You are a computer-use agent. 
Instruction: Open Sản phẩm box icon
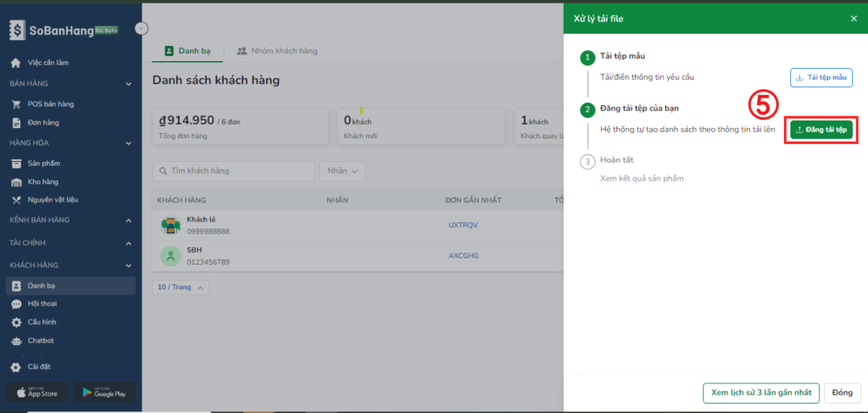tap(17, 164)
